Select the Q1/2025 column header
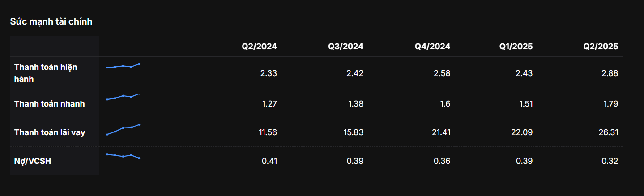Viewport: 644px width, 196px height. (516, 47)
